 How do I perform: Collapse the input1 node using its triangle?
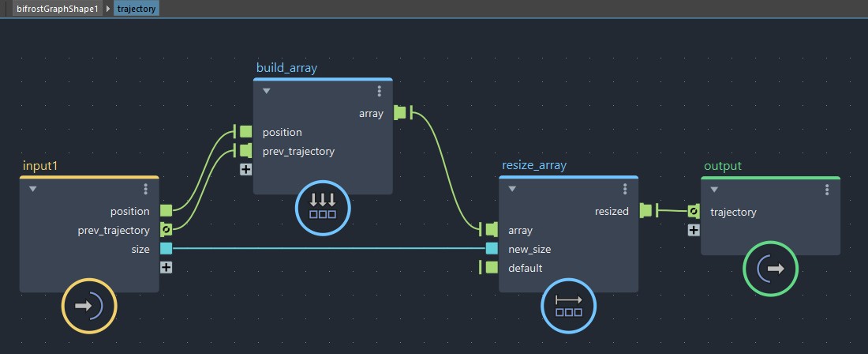(x=33, y=190)
